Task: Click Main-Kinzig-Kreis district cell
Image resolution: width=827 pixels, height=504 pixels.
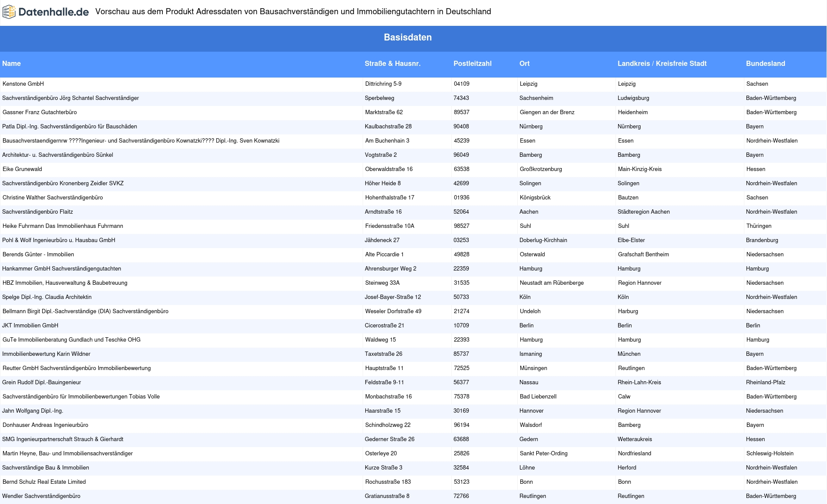Action: pos(640,169)
